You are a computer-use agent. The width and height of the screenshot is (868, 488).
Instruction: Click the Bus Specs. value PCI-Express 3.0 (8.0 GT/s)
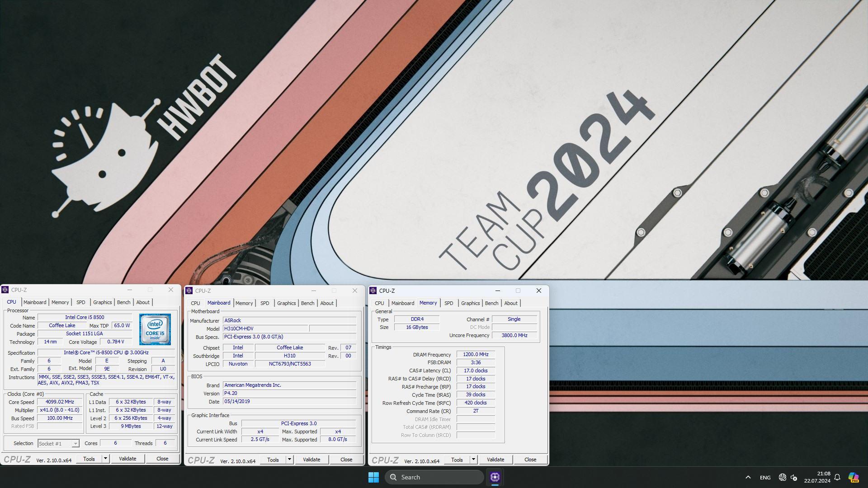[289, 337]
